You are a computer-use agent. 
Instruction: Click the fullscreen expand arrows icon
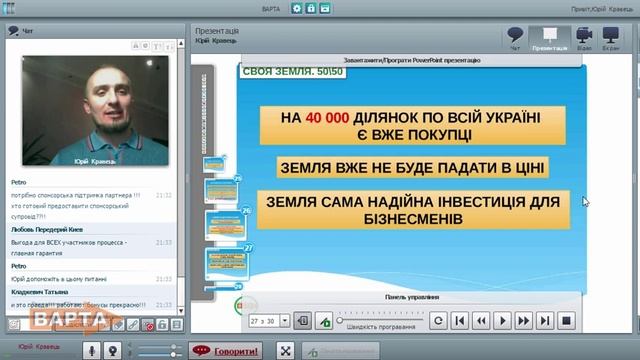[286, 351]
